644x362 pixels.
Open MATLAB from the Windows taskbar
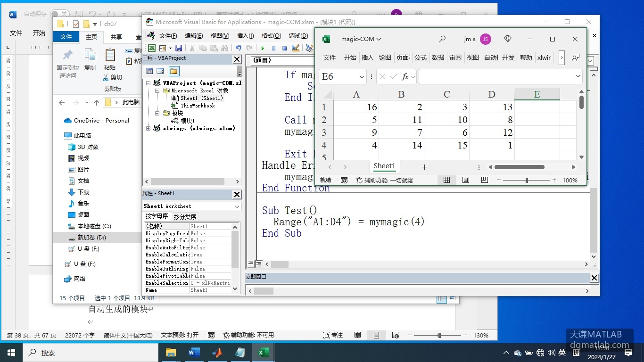pyautogui.click(x=217, y=353)
